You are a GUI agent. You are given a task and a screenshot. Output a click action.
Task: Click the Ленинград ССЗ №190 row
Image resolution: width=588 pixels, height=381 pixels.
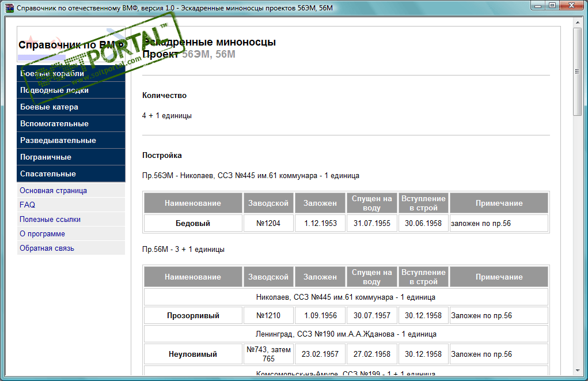pyautogui.click(x=346, y=334)
